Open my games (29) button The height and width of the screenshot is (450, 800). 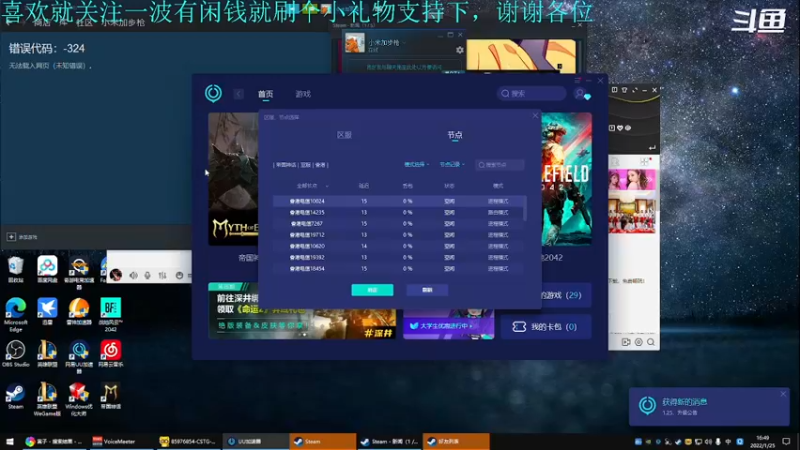click(566, 295)
